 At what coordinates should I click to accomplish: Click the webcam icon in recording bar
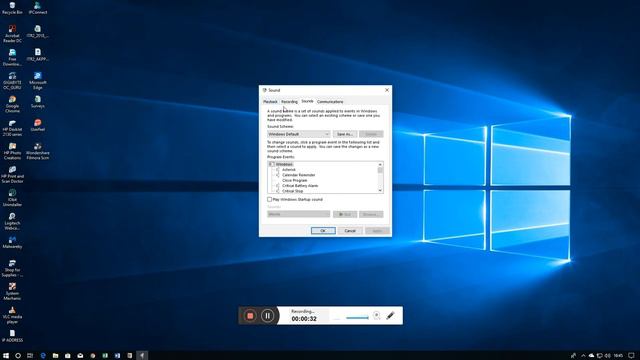(x=376, y=316)
